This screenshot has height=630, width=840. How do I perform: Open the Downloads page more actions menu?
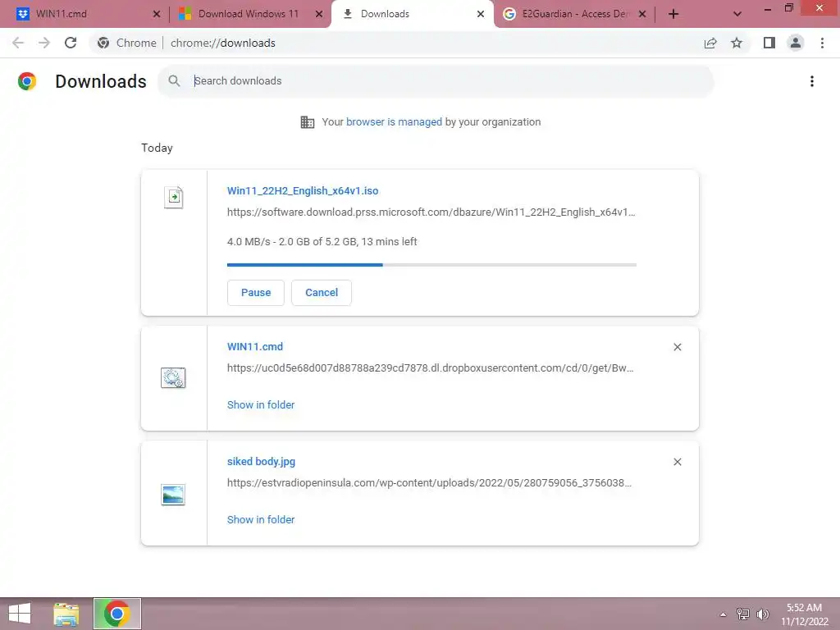812,81
